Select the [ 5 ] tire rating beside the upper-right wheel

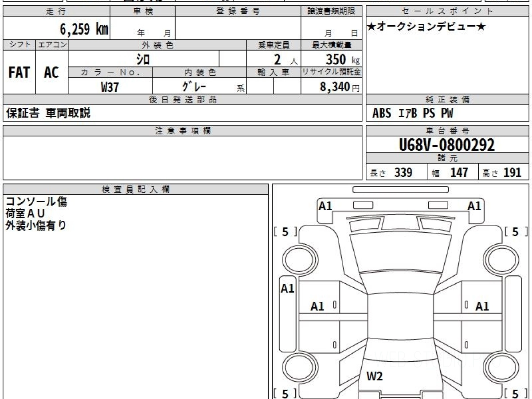[516, 231]
